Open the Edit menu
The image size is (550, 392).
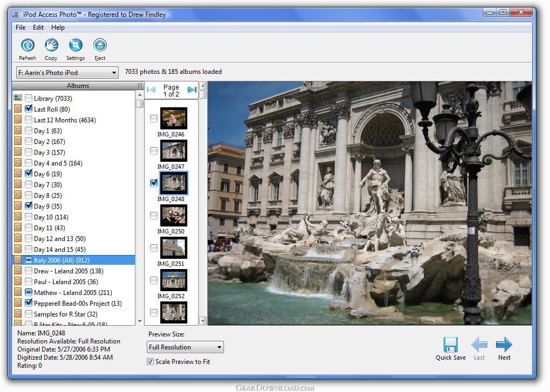coord(38,27)
